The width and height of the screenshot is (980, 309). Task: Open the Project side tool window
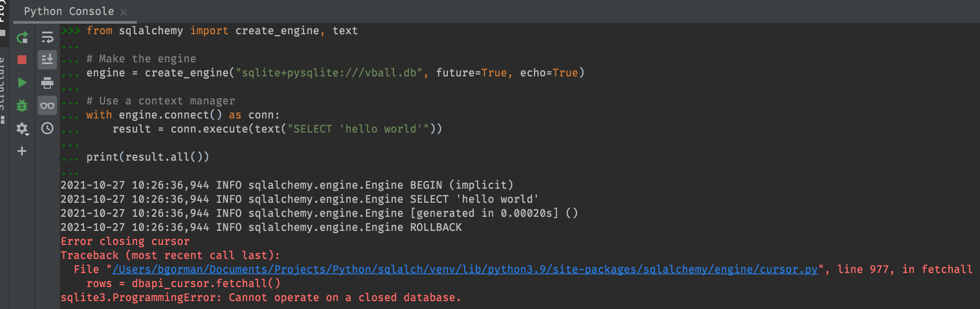pos(3,13)
